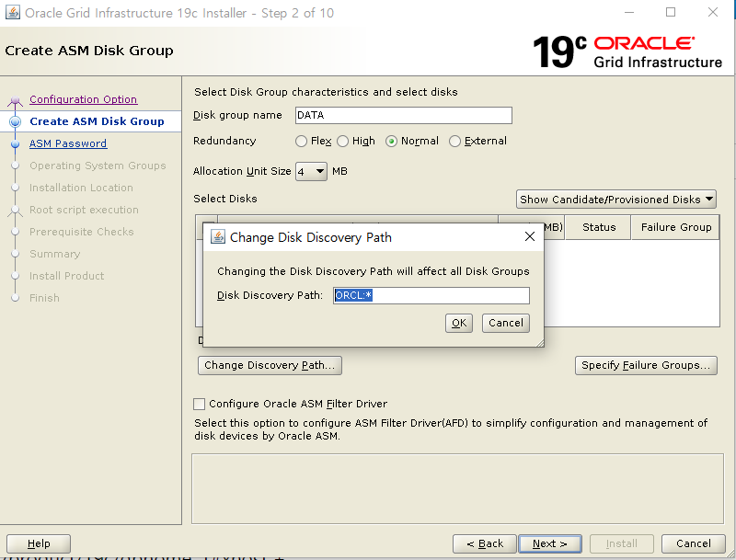
Task: Click the Oracle logo in the header
Action: coord(644,43)
